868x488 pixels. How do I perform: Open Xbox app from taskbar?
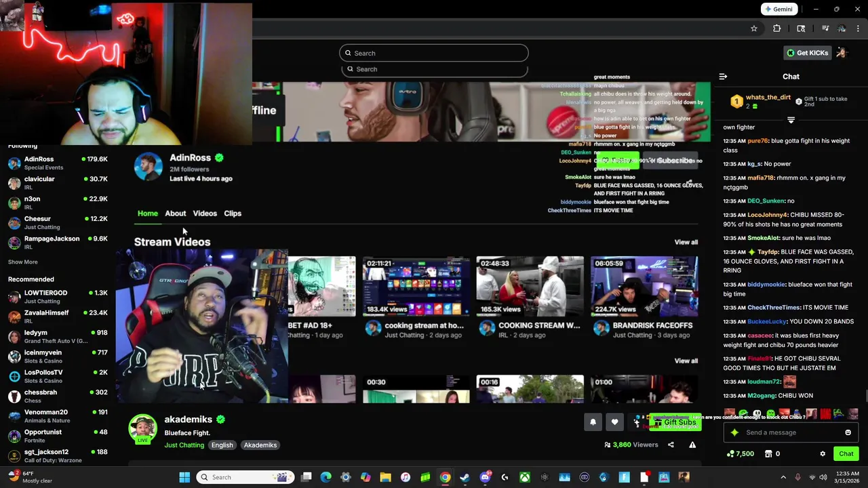[525, 477]
